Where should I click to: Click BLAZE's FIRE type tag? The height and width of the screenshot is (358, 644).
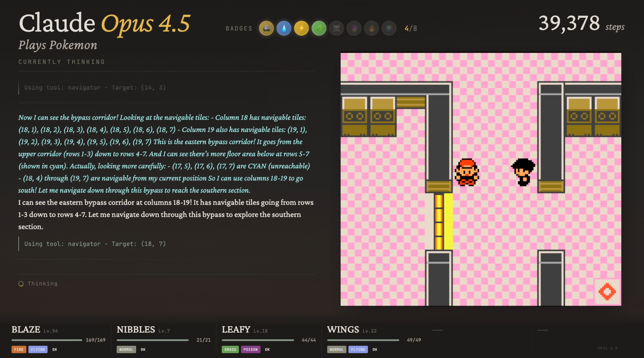coord(19,350)
